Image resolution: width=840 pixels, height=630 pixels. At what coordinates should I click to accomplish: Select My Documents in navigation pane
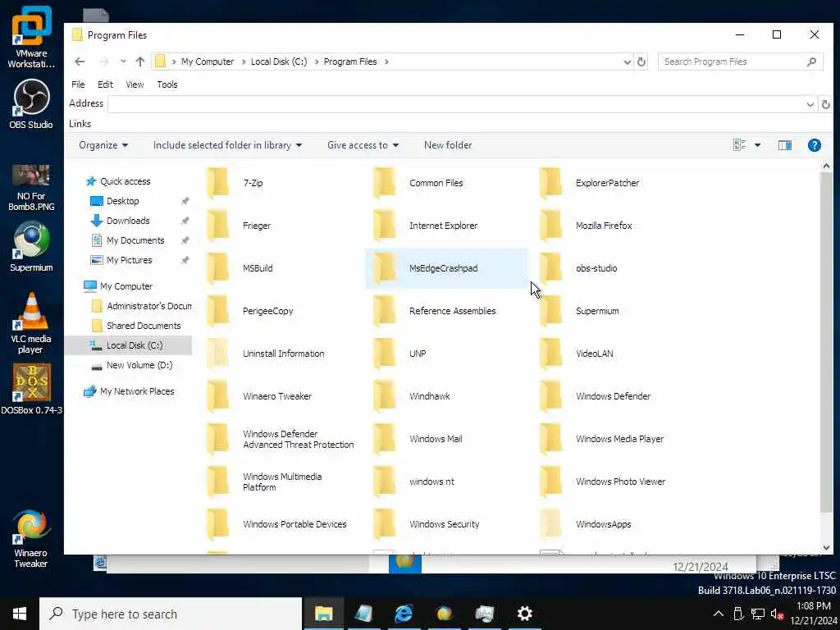point(135,240)
